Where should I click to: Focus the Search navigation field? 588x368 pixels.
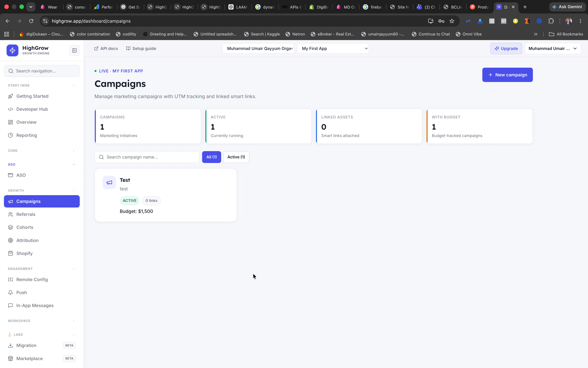(42, 71)
